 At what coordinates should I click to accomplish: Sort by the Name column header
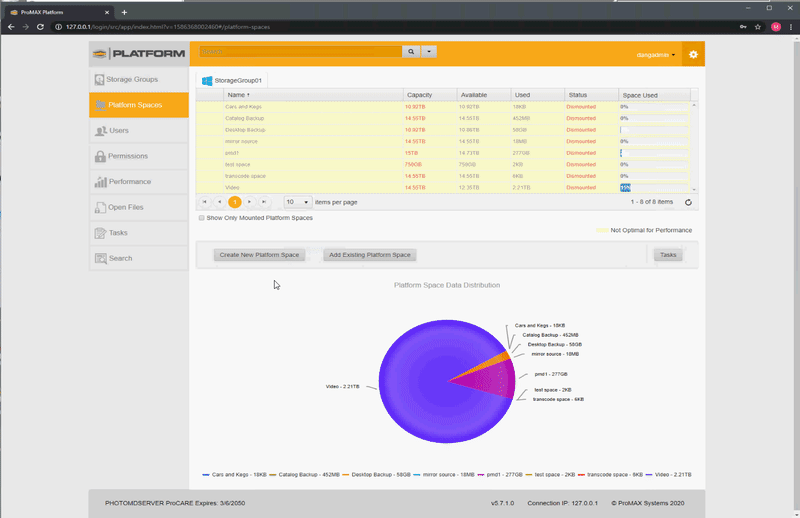pos(313,95)
